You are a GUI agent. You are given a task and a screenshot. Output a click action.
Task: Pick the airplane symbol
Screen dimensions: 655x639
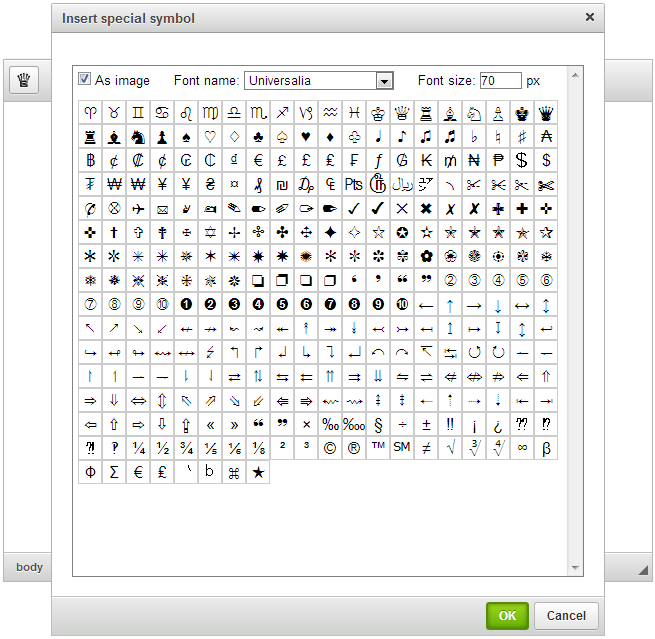point(138,208)
